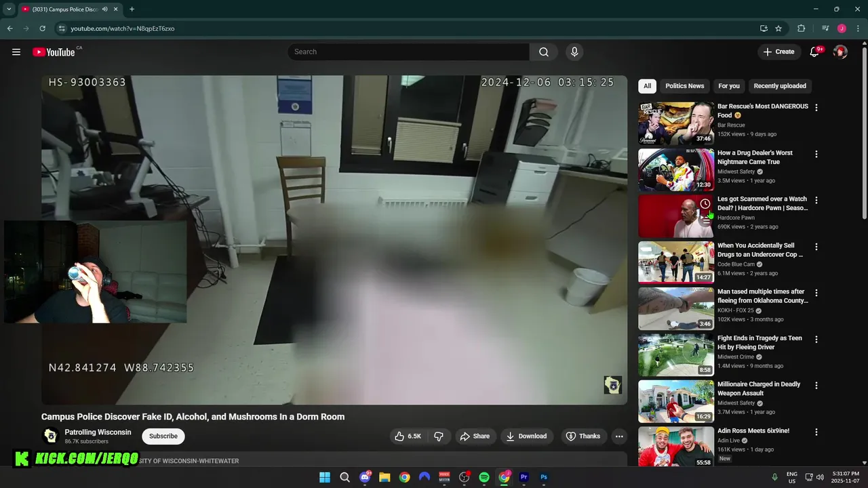Viewport: 868px width, 488px height.
Task: Open Chrome extensions puzzle icon
Action: point(802,28)
